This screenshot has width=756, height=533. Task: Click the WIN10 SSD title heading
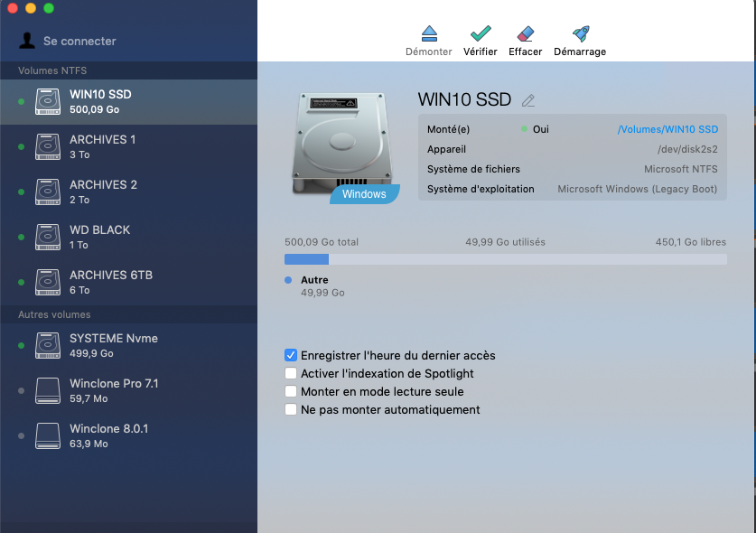(x=464, y=99)
